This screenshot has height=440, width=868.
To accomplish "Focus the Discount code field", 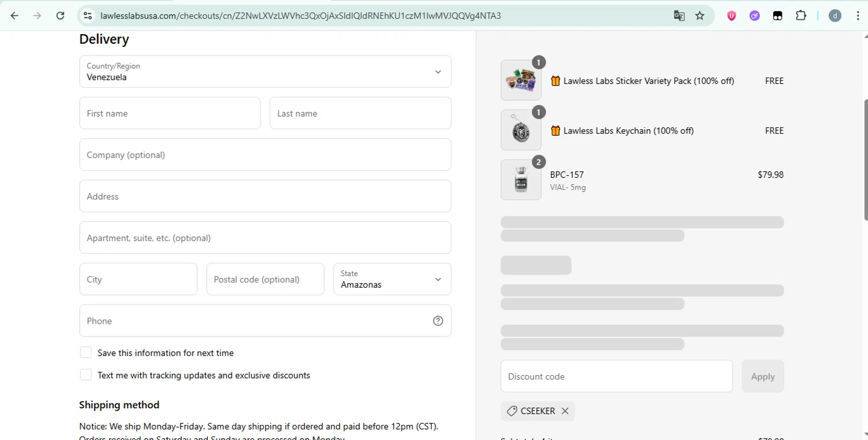I will (617, 376).
